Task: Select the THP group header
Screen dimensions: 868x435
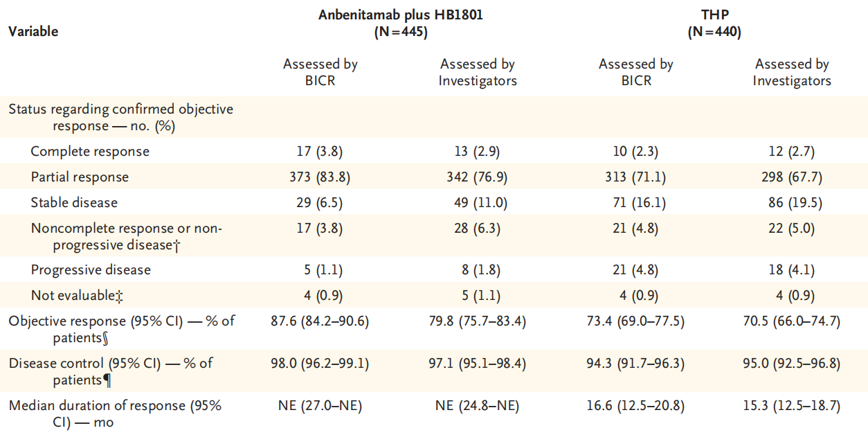Action: [x=714, y=23]
